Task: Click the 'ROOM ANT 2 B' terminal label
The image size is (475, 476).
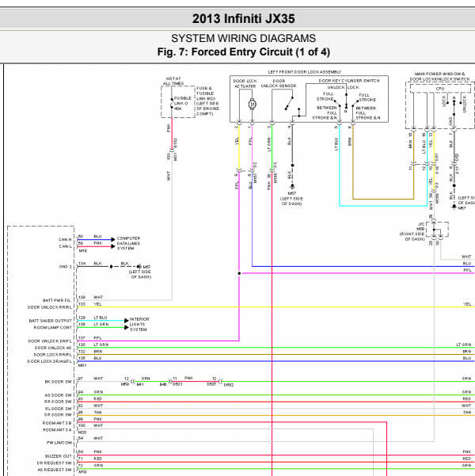Action: (57, 423)
